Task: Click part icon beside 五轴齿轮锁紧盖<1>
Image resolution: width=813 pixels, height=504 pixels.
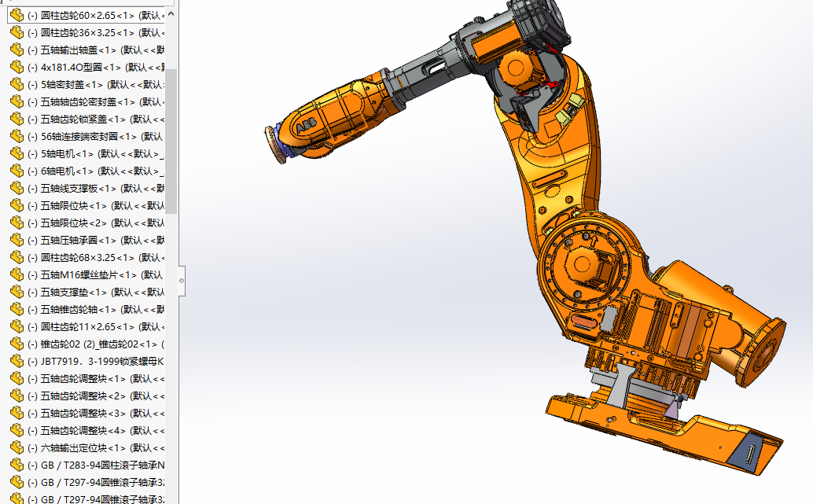Action: click(17, 120)
